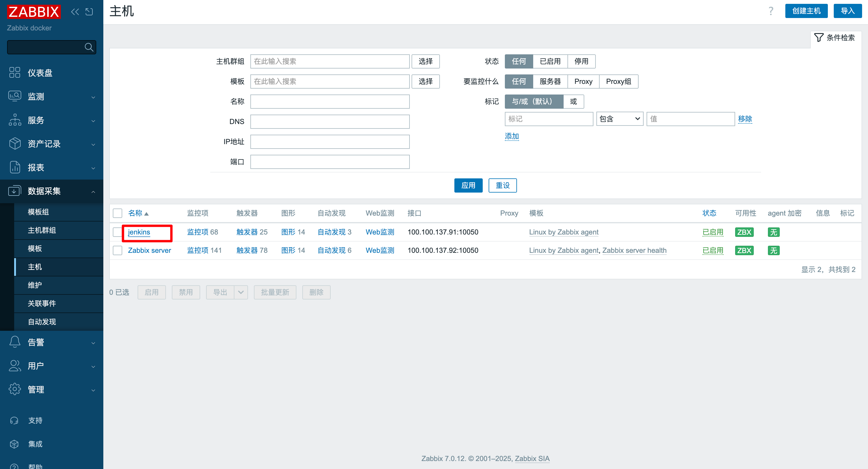Screen dimensions: 868x469
Task: Click the 添加 tag link
Action: click(511, 136)
